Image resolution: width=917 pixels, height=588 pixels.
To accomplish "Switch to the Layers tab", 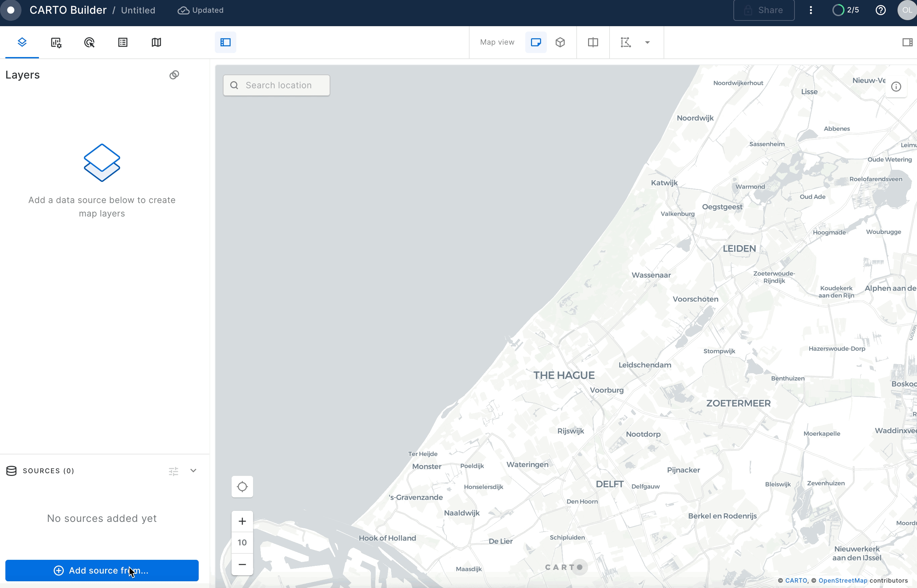I will 22,42.
